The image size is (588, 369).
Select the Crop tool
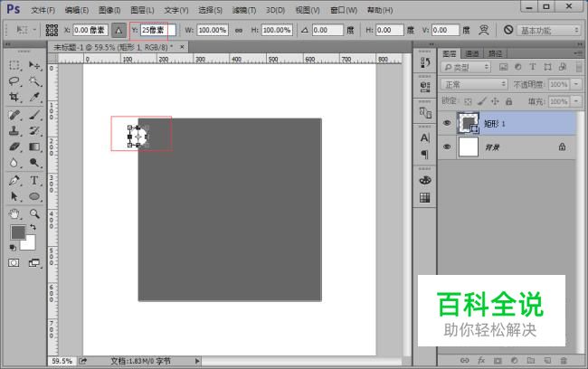tap(14, 97)
